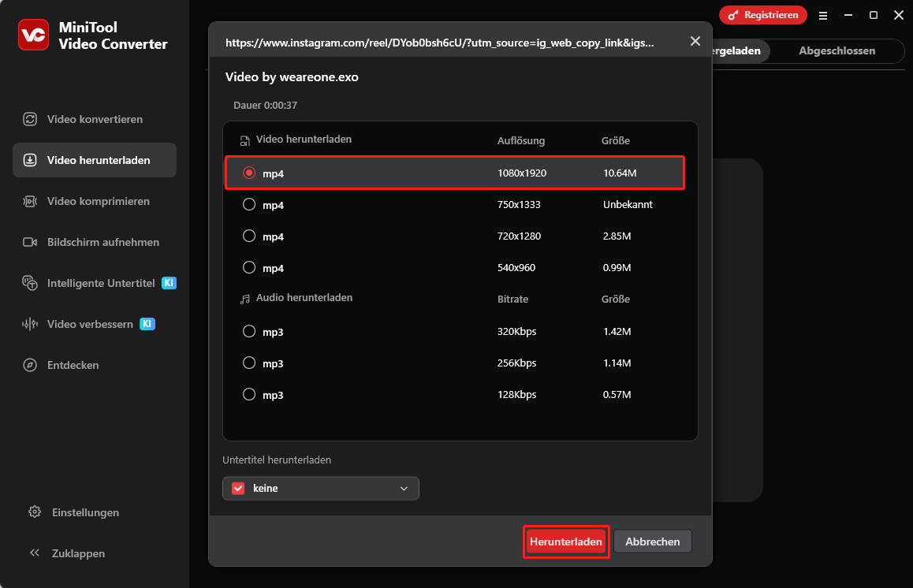Open Intelligente Untertitel in the sidebar

(95, 283)
